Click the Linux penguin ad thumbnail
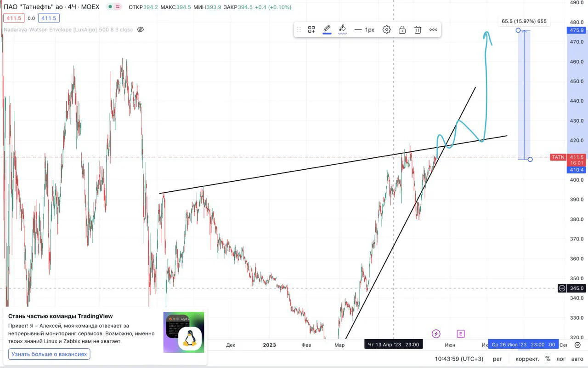 coord(183,333)
